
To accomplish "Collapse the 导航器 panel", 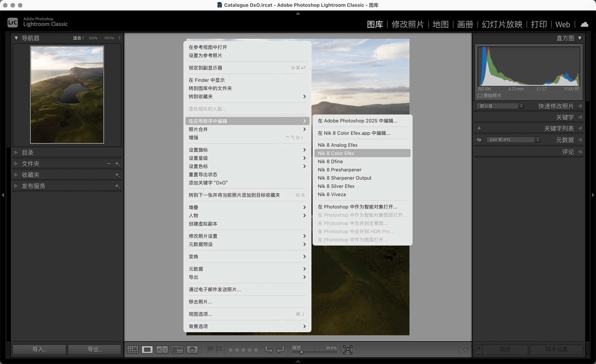I will click(16, 38).
